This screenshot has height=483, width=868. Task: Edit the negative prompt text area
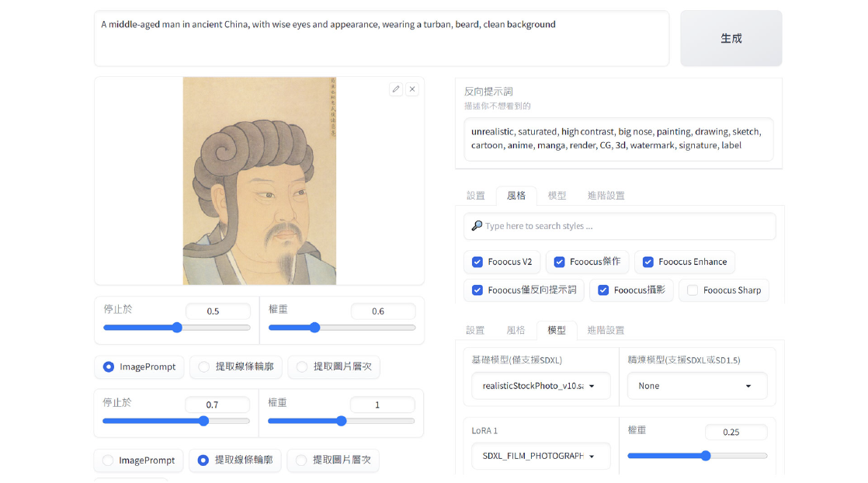pos(618,139)
